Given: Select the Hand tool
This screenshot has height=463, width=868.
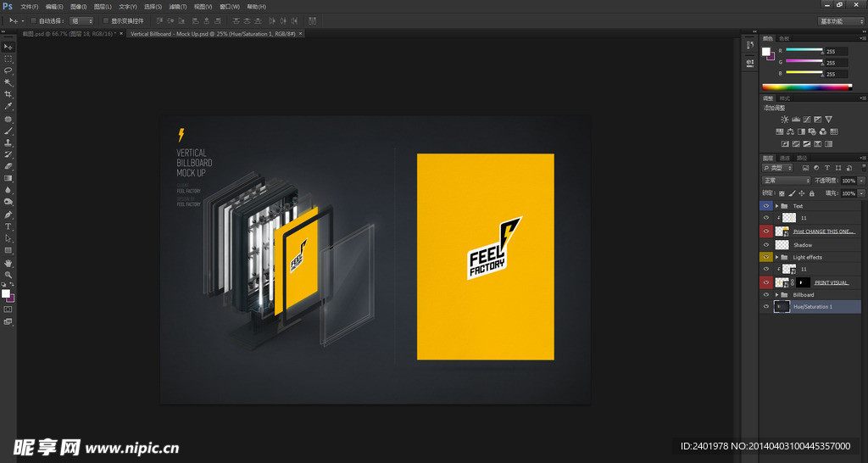Looking at the screenshot, I should pos(8,263).
